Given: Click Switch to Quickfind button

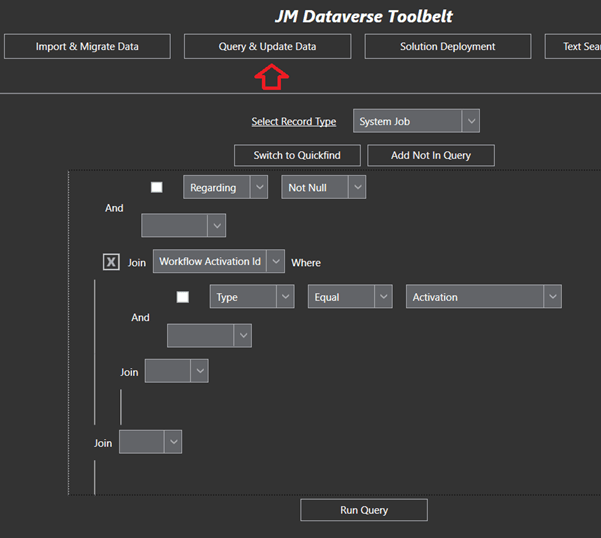Looking at the screenshot, I should (297, 155).
